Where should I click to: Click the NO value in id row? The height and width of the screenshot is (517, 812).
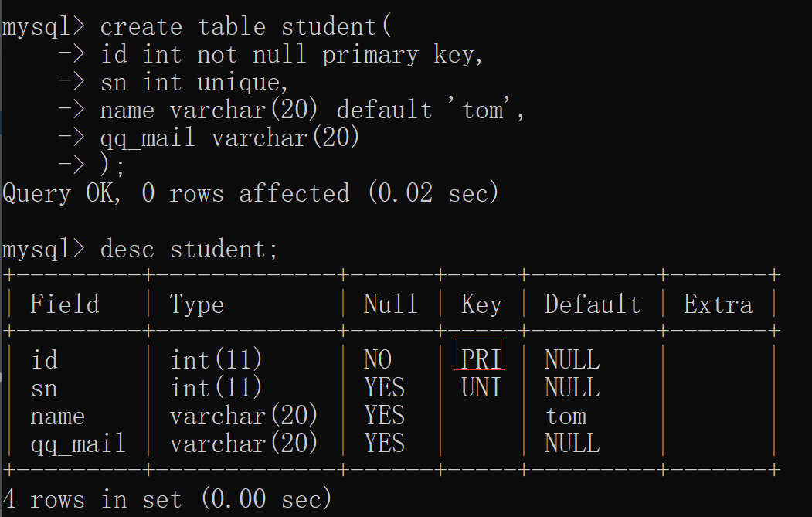point(378,359)
